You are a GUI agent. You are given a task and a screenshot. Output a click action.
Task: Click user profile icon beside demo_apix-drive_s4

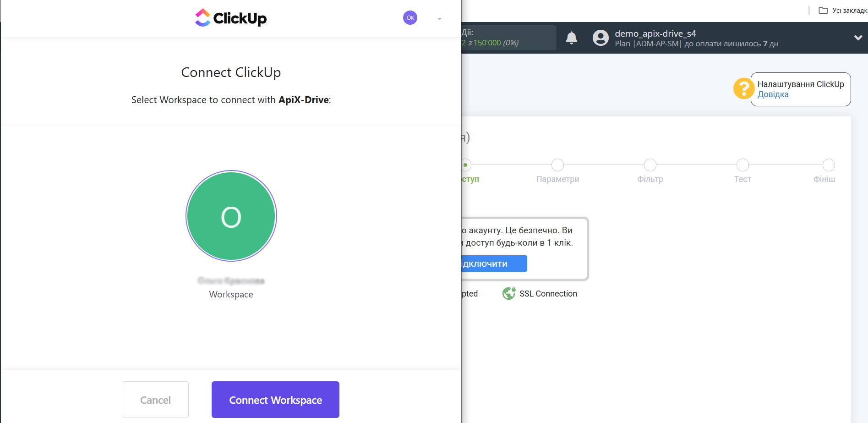coord(601,38)
